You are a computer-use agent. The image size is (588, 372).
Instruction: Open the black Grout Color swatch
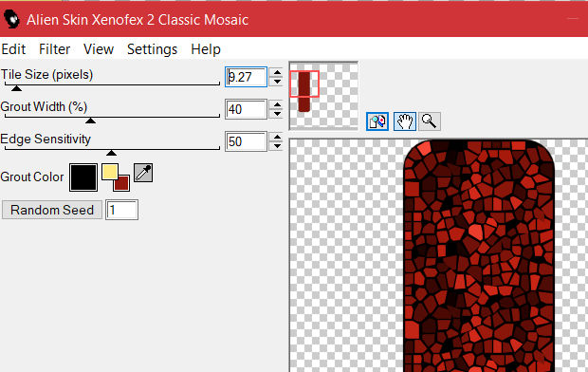(x=83, y=177)
